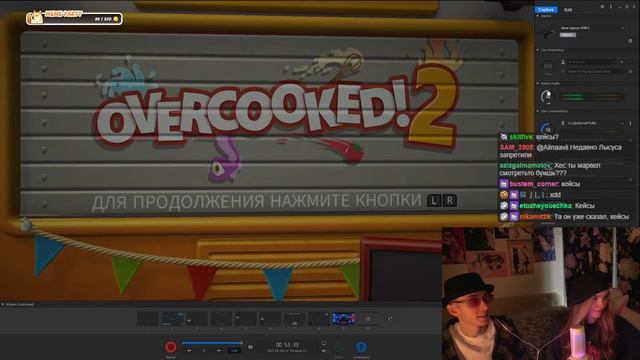Collapse the Live Streaming section

click(x=538, y=50)
